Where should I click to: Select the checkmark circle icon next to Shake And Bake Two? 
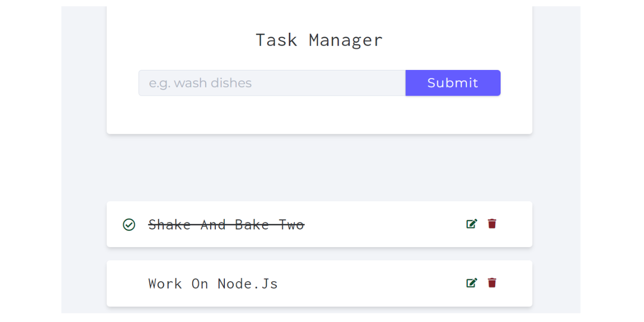coord(129,224)
